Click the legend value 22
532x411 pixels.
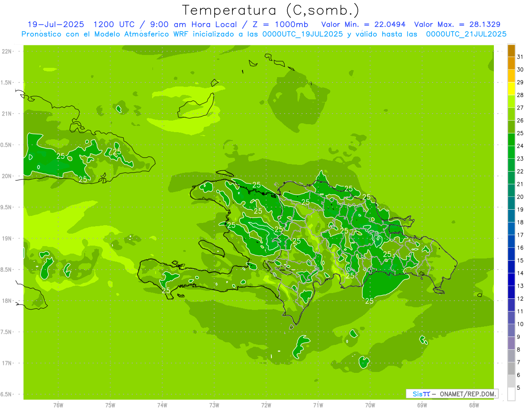520,171
